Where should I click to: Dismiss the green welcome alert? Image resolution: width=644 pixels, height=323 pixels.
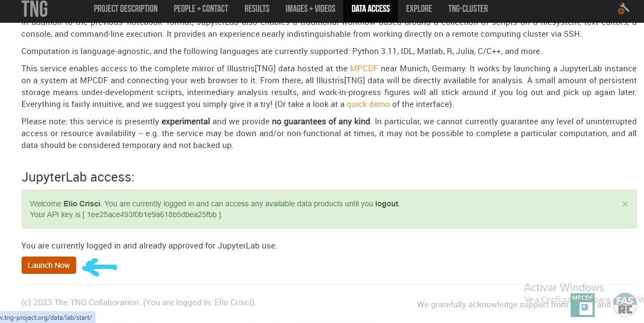(625, 204)
